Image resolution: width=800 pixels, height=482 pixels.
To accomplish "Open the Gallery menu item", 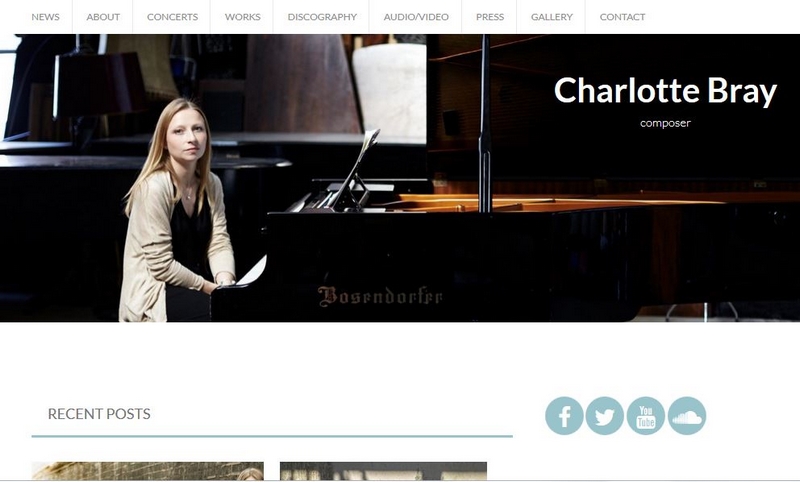I will [x=552, y=17].
